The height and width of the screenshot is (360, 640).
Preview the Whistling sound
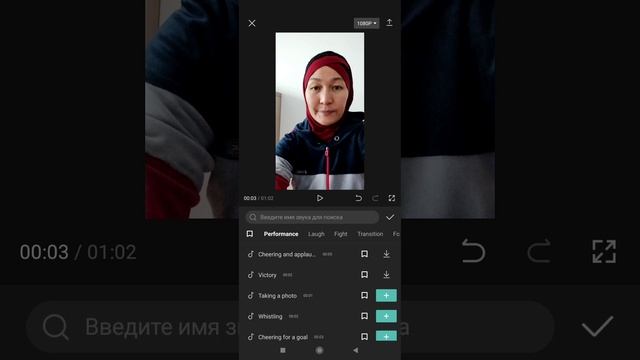(x=270, y=316)
